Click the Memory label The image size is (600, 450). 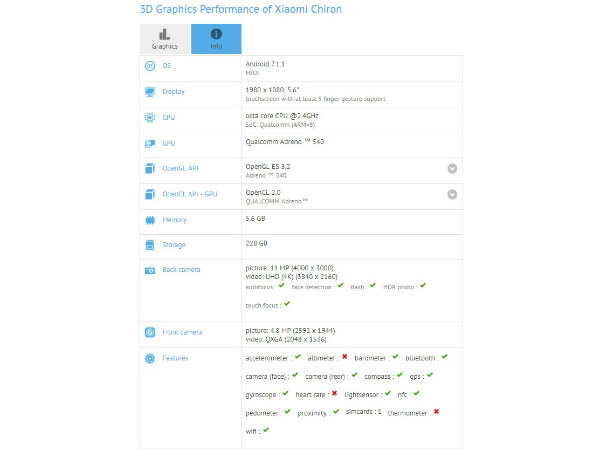click(174, 220)
